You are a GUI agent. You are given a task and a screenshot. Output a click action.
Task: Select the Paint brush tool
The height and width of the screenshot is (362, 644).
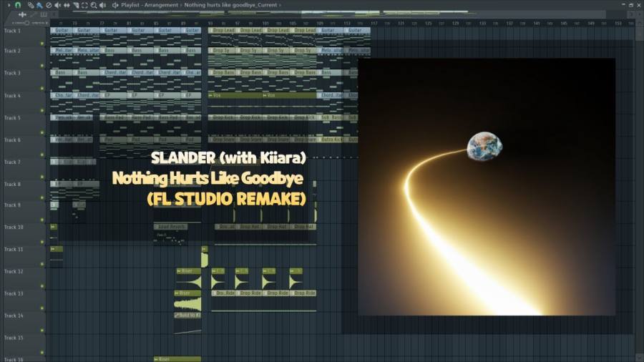click(39, 5)
